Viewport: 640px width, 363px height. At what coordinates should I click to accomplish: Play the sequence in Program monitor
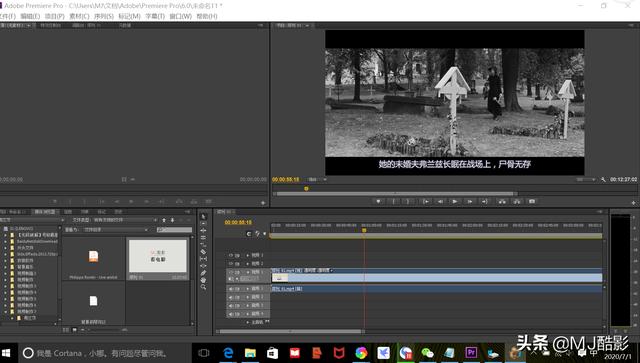pyautogui.click(x=455, y=201)
